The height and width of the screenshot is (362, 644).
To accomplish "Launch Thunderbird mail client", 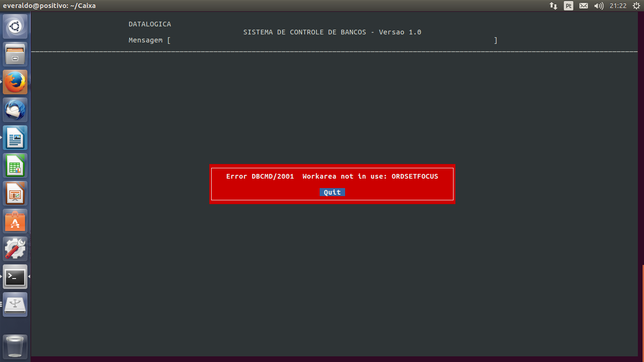I will tap(15, 110).
